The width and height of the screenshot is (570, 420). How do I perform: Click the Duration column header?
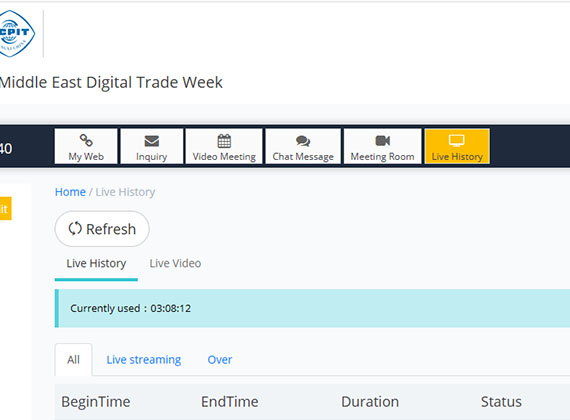click(x=370, y=402)
